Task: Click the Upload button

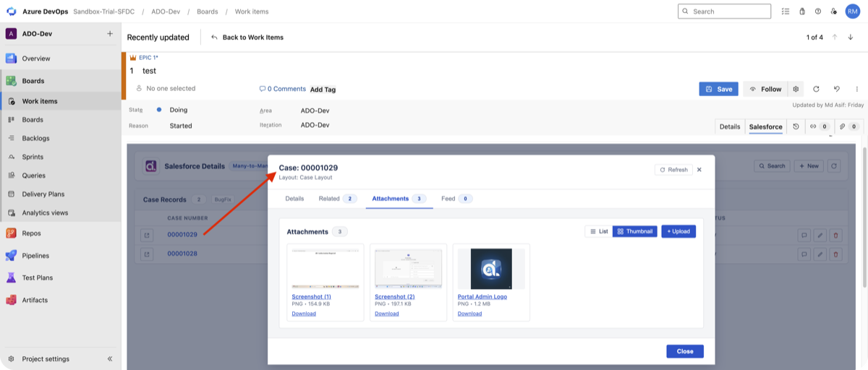Action: click(678, 231)
